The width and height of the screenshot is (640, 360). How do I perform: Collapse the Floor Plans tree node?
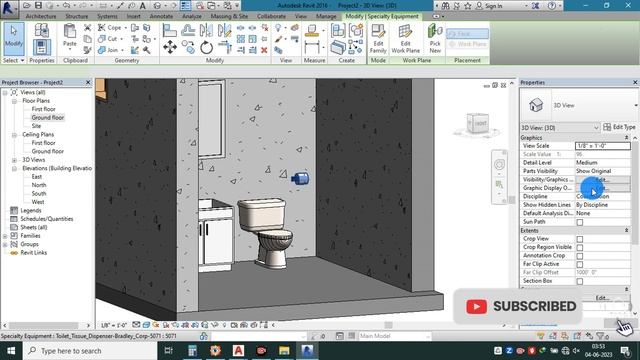point(14,101)
